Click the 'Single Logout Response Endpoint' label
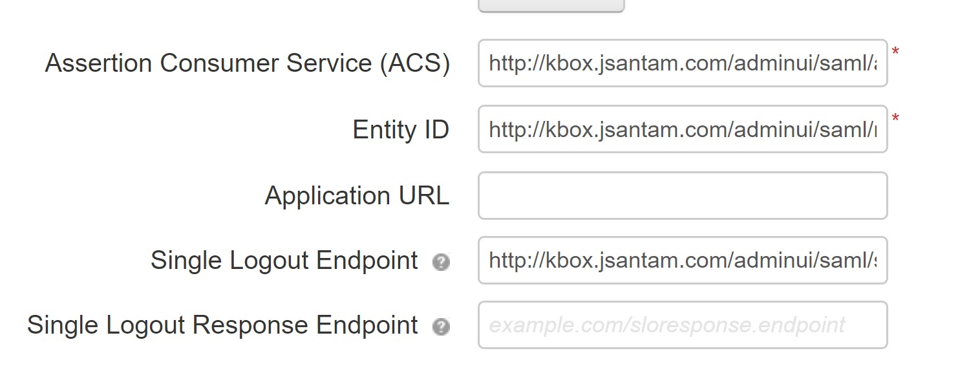This screenshot has height=375, width=980. tap(222, 325)
